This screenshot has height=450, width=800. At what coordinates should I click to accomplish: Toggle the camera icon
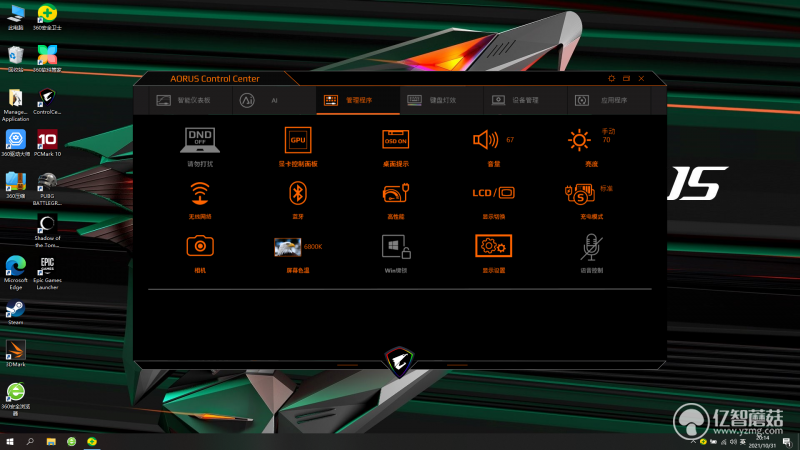coord(200,246)
